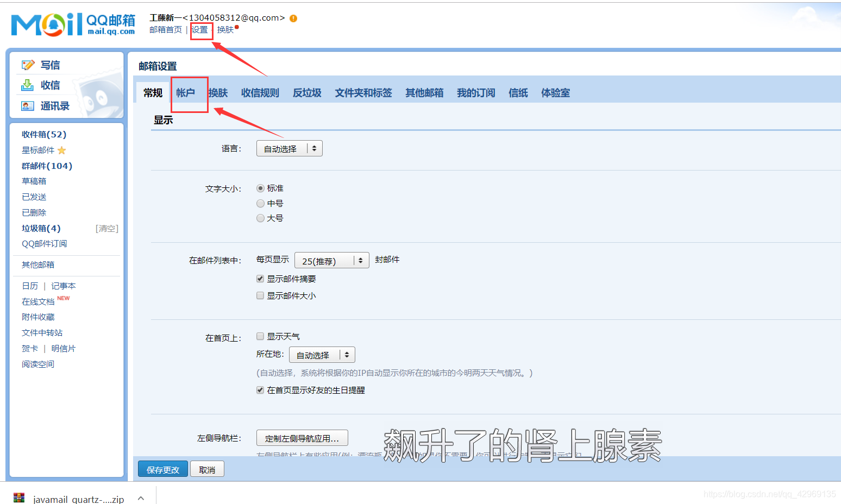Open 日历 link
Screen dimensions: 841x504
[30, 286]
